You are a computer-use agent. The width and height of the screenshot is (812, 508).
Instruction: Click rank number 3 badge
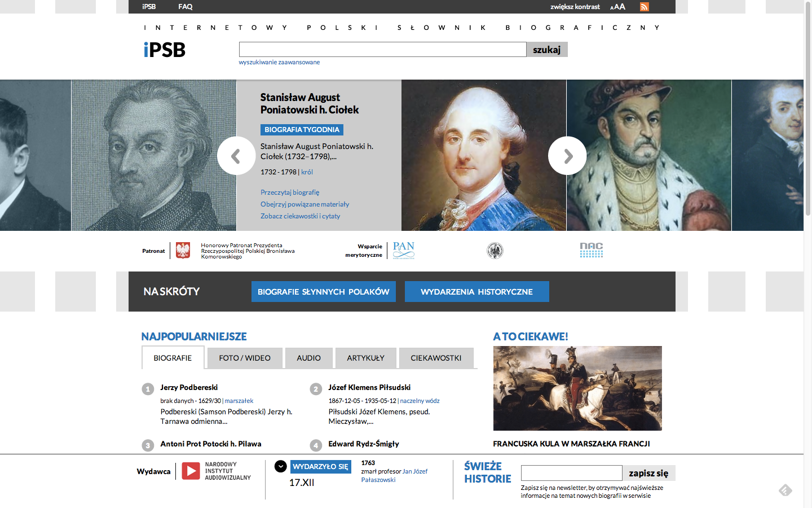(148, 445)
